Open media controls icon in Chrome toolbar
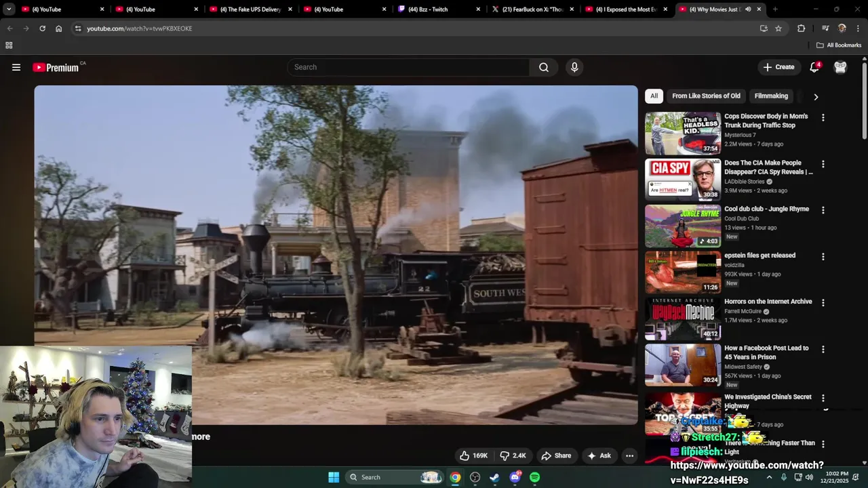 point(825,28)
